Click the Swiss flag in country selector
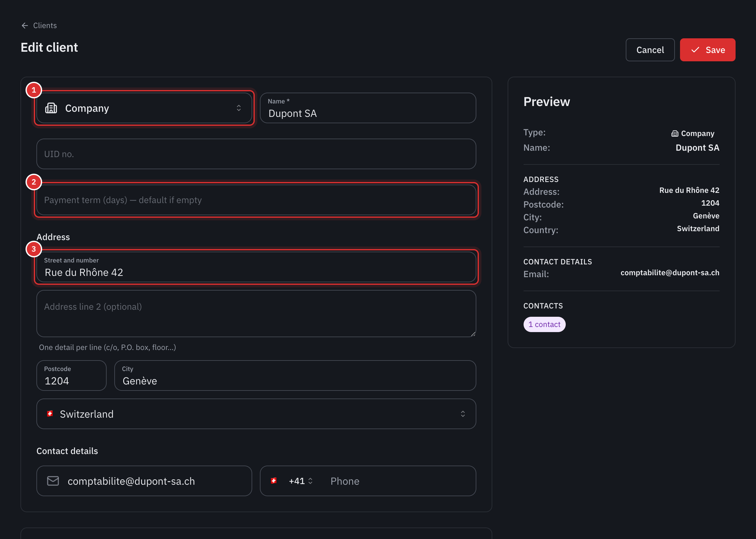Screen dimensions: 756x539 point(50,414)
